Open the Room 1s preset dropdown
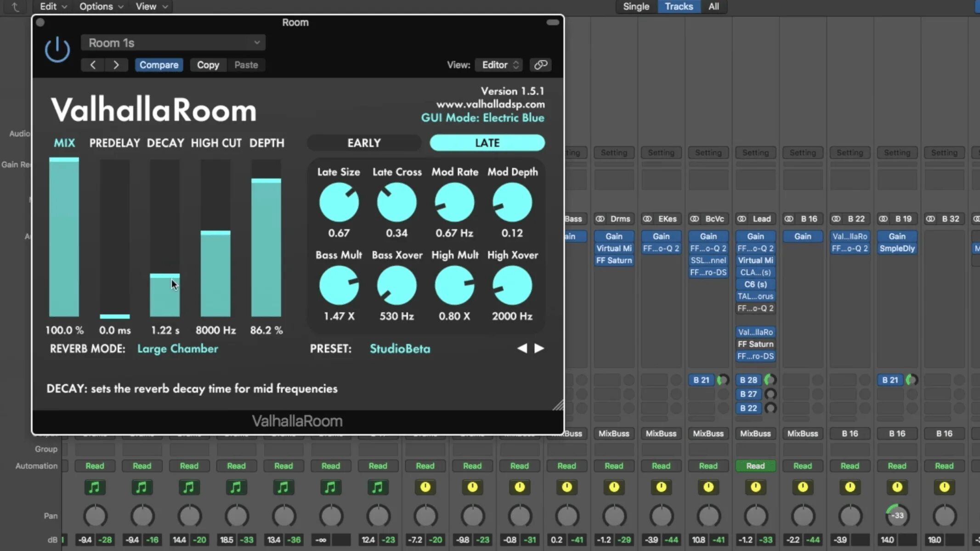Viewport: 980px width, 551px height. click(173, 42)
